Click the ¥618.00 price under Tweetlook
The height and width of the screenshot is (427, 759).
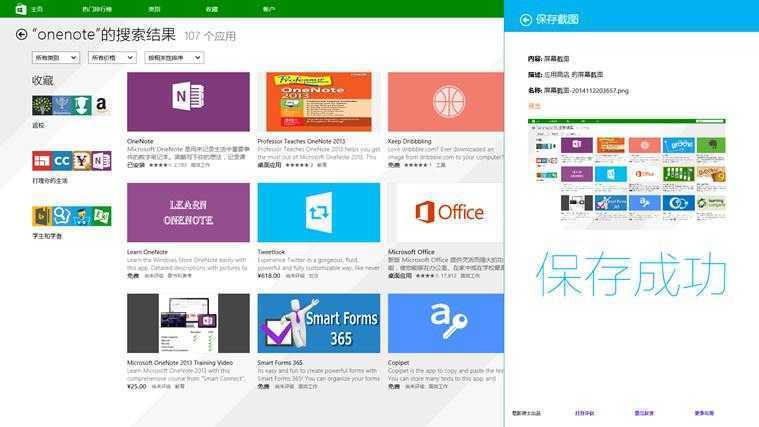tap(269, 275)
